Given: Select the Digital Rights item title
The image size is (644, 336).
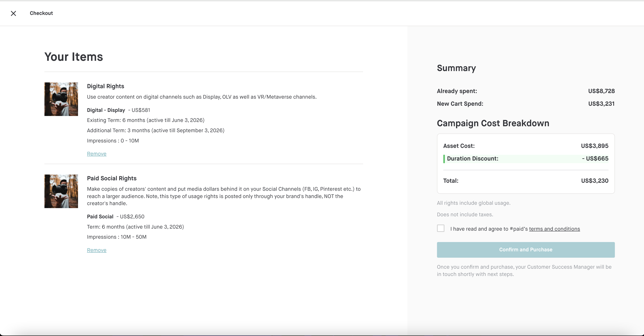Looking at the screenshot, I should point(105,86).
